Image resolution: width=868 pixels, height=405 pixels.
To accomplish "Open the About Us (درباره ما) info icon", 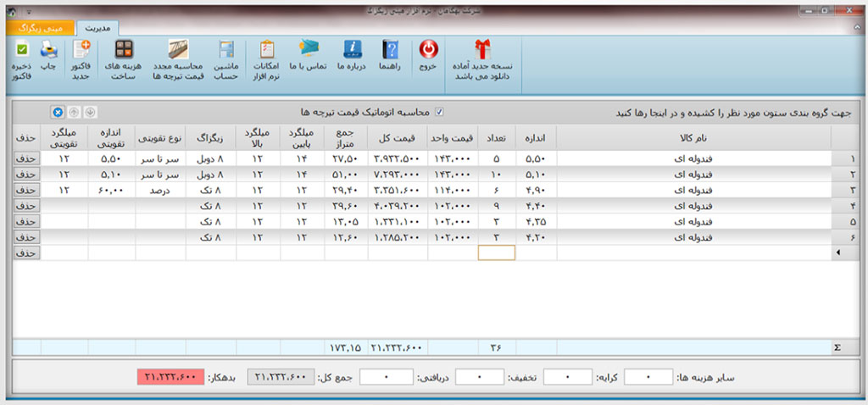I will coord(351,51).
